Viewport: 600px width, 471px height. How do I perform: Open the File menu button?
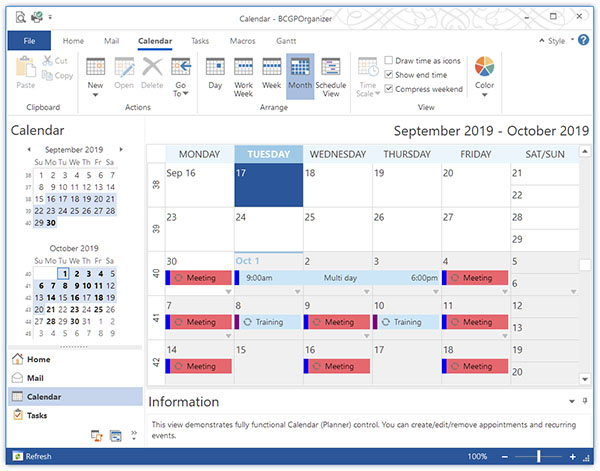pos(29,41)
